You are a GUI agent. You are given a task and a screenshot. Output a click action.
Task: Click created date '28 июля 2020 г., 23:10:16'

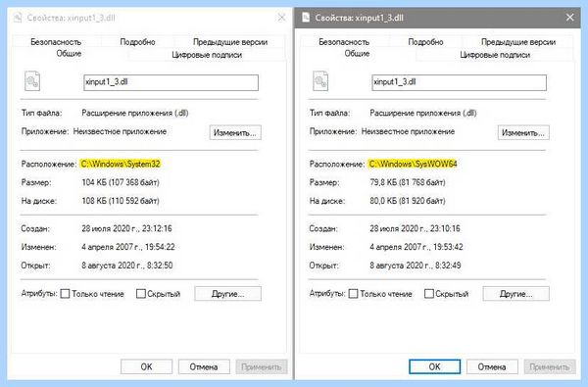(x=415, y=228)
